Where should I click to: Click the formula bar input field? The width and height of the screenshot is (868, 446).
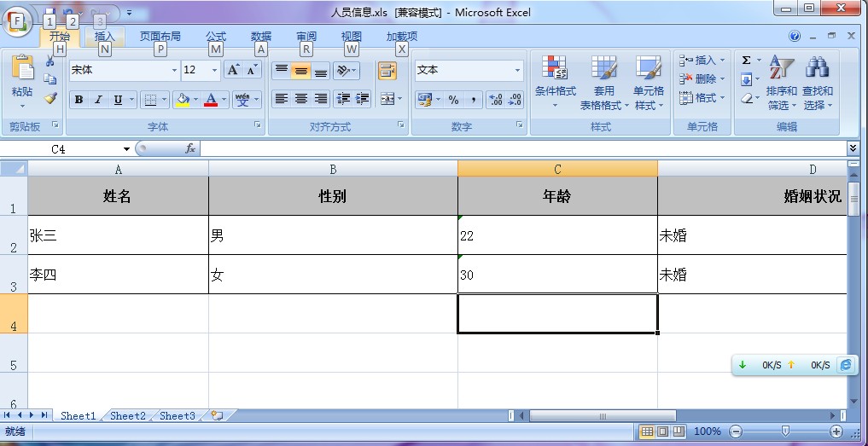pyautogui.click(x=522, y=149)
